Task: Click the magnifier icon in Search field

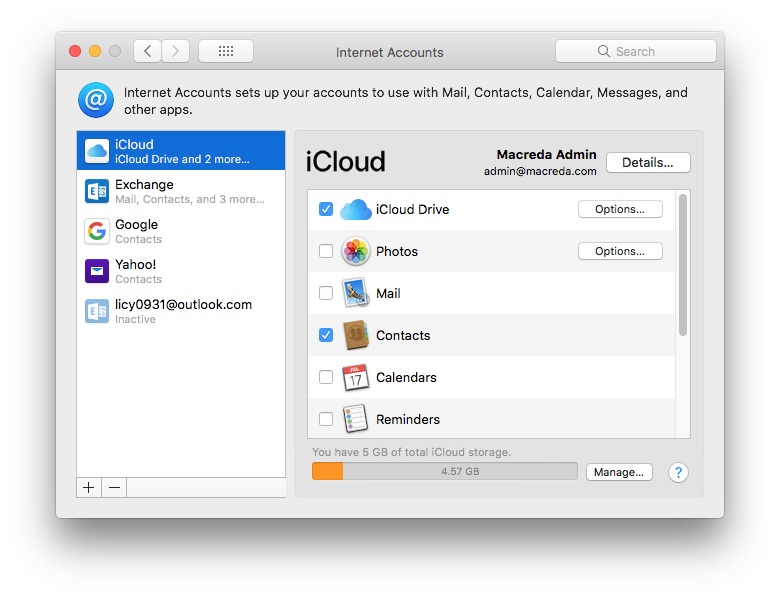Action: (604, 51)
